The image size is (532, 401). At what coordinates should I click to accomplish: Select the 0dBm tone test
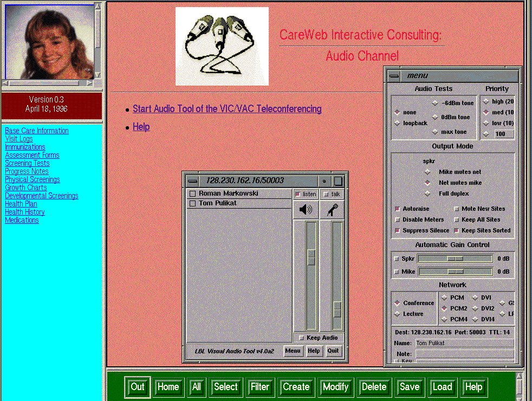[x=435, y=118]
